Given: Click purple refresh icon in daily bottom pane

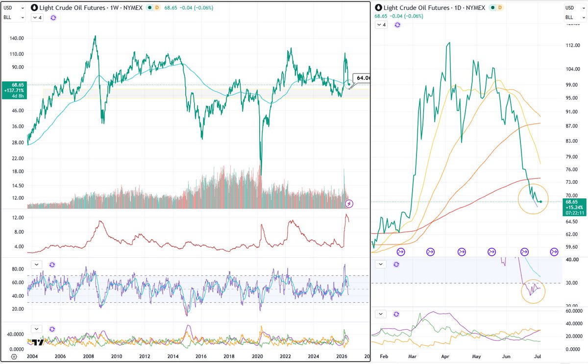Looking at the screenshot, I should point(396,314).
